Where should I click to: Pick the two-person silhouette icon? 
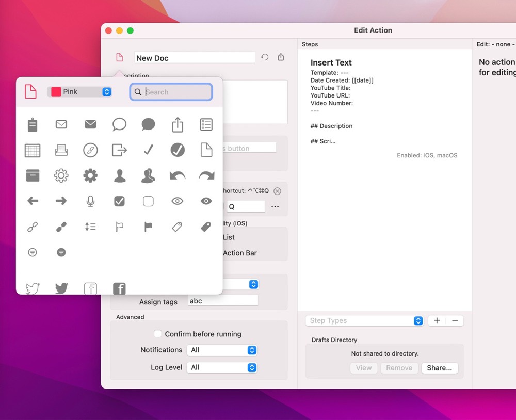pyautogui.click(x=148, y=175)
